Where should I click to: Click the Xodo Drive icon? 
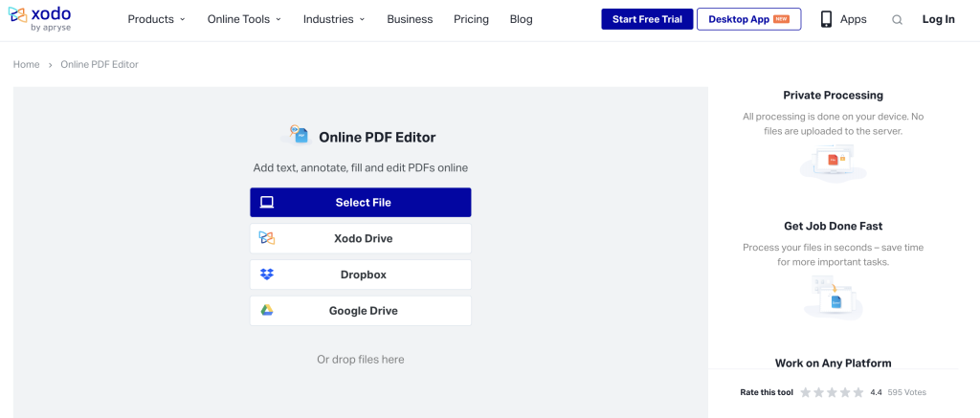[x=267, y=238]
